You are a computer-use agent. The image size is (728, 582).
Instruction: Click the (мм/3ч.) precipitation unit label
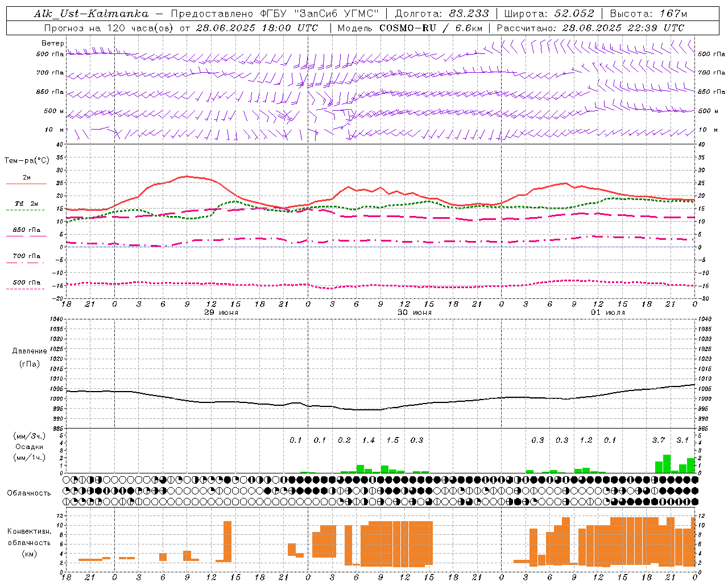pos(30,436)
